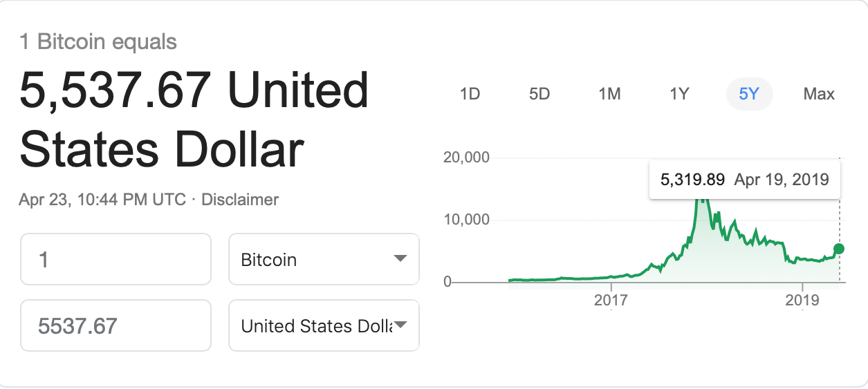Screen dimensions: 868x389
Task: Focus the dollar amount field showing 5537.67
Action: click(116, 325)
